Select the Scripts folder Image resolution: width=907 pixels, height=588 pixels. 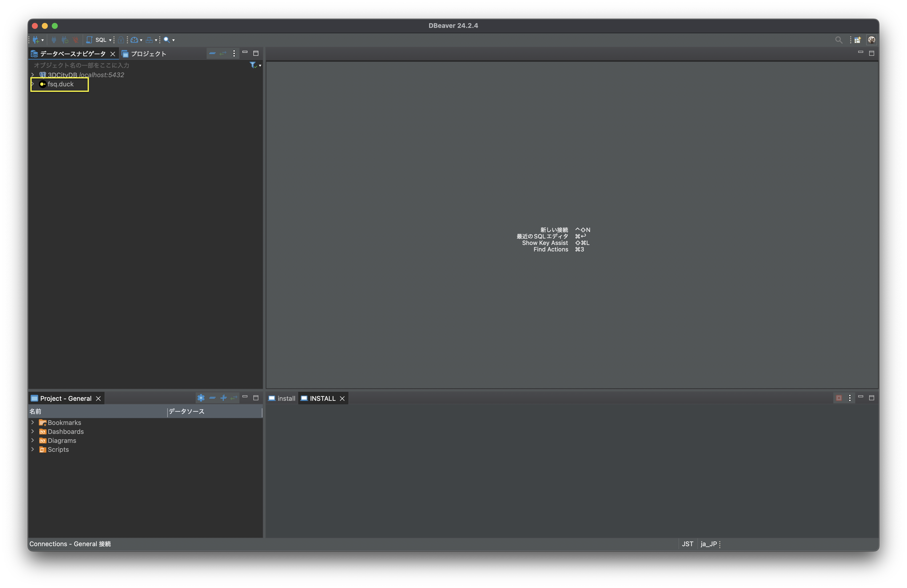point(58,449)
